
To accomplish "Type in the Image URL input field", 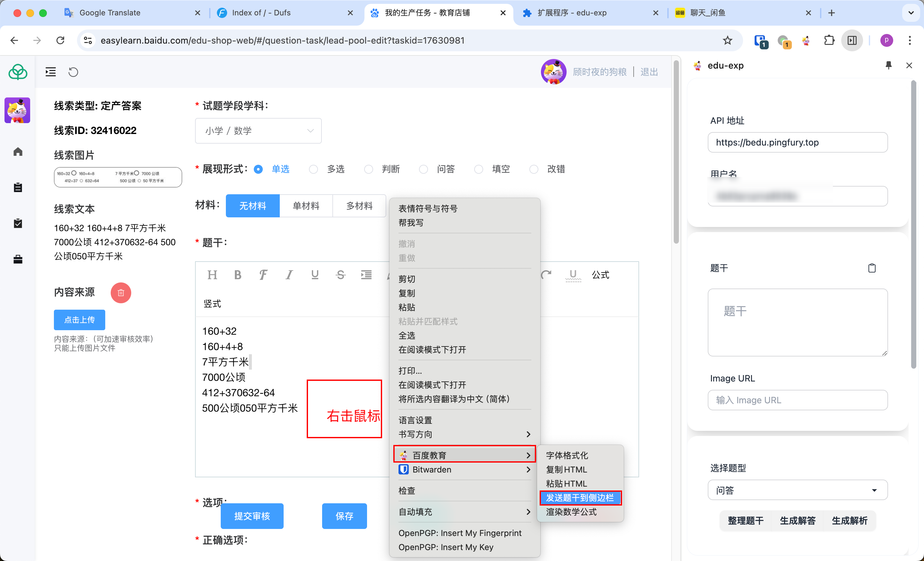I will [797, 400].
